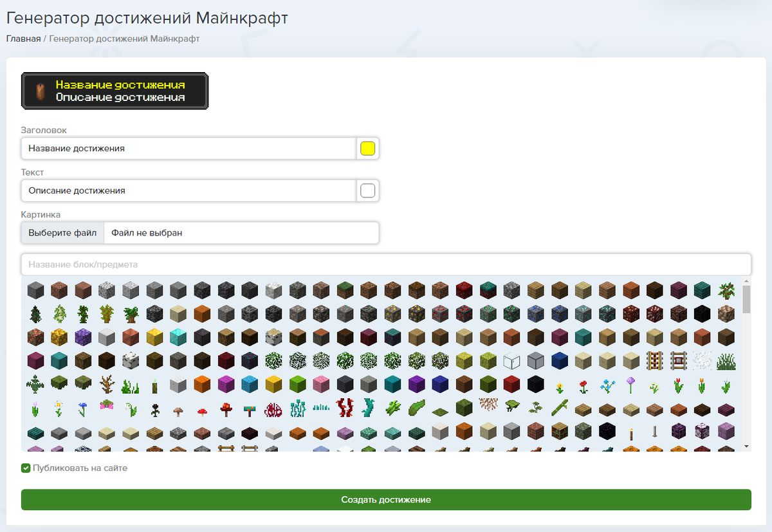Pick the orange tulip icon

702,386
